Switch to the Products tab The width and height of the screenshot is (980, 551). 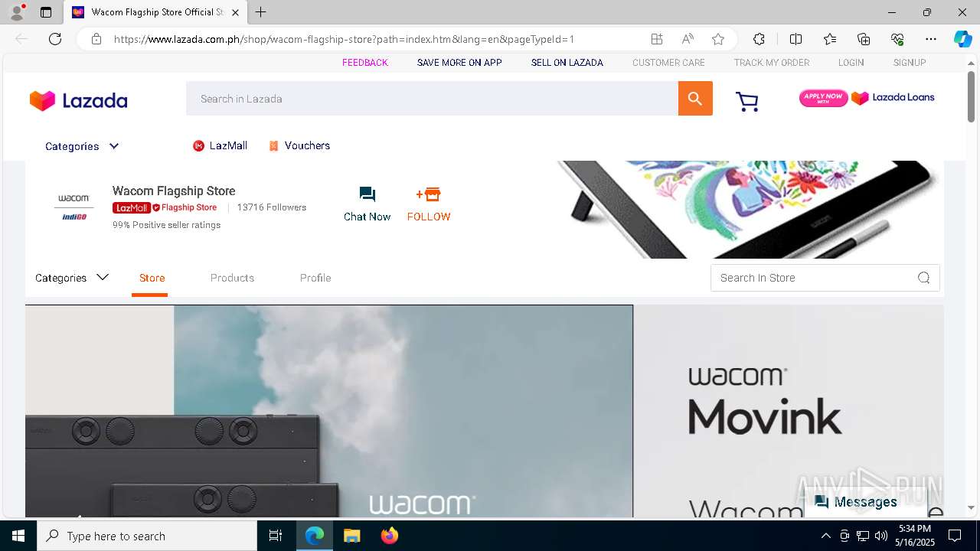232,278
